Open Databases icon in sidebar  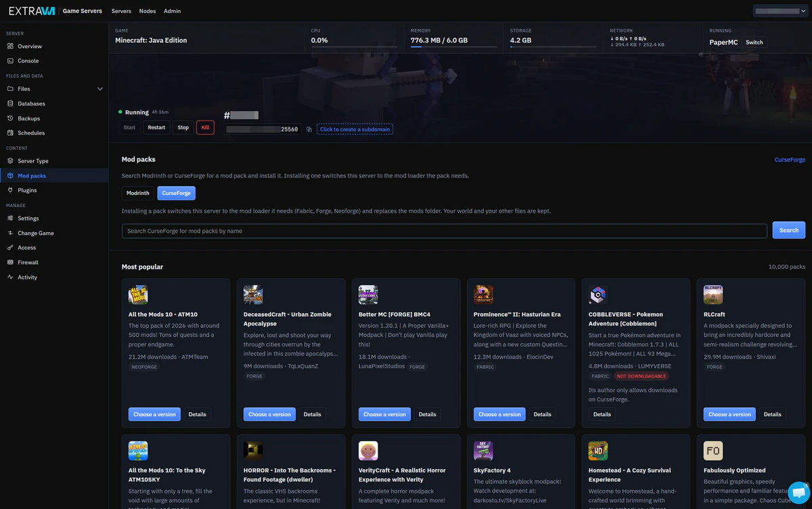click(10, 104)
